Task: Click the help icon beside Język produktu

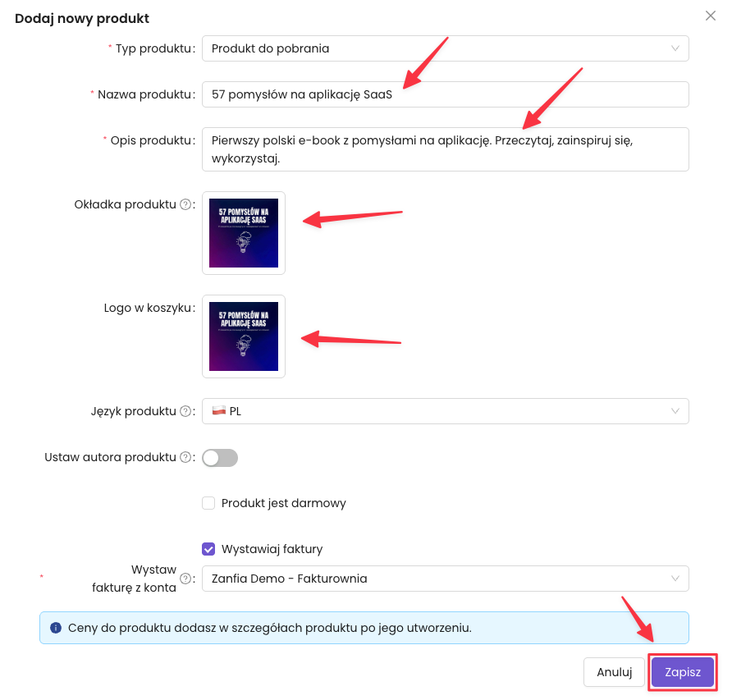Action: click(x=185, y=411)
